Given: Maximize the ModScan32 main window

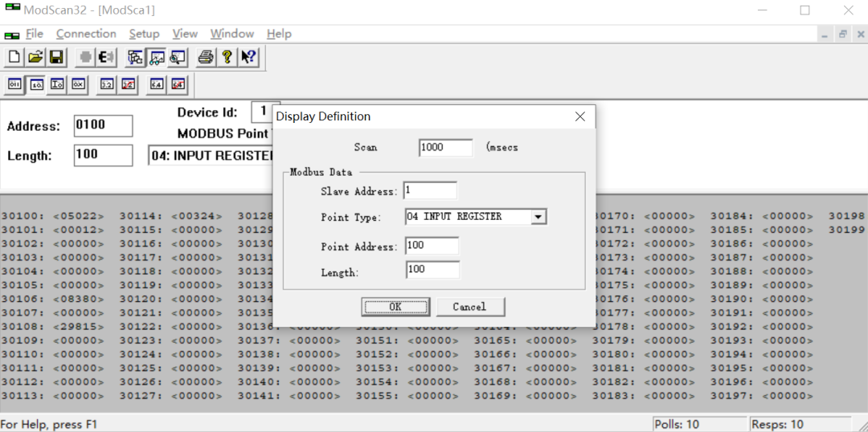Looking at the screenshot, I should click(x=805, y=10).
